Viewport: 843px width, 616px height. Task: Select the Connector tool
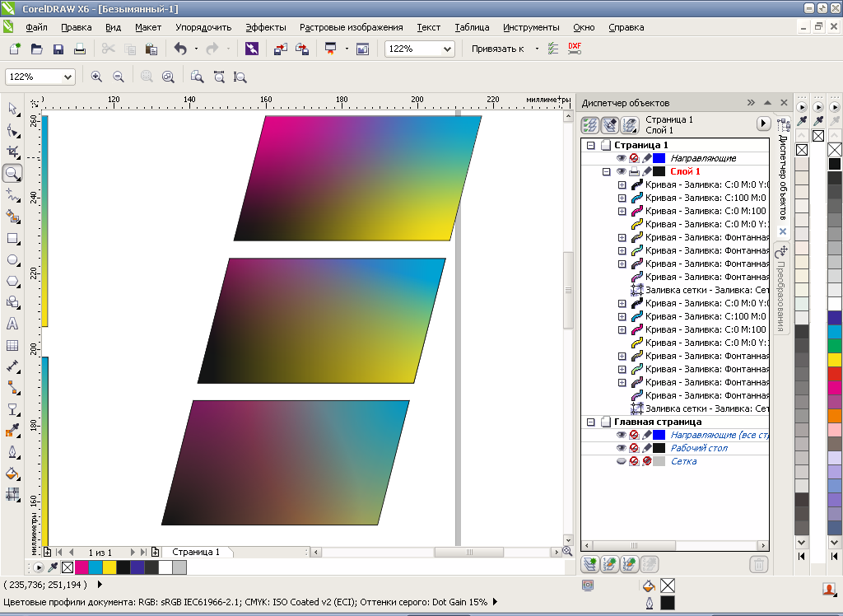pos(12,387)
